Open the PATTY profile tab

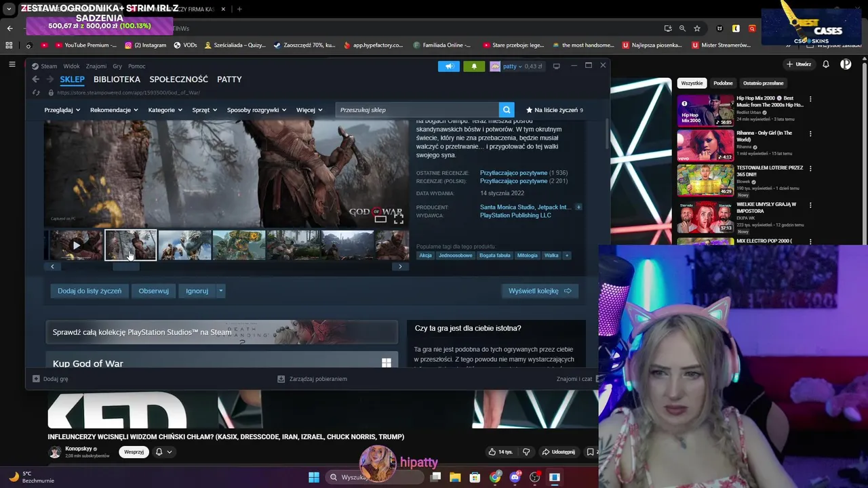click(x=229, y=79)
